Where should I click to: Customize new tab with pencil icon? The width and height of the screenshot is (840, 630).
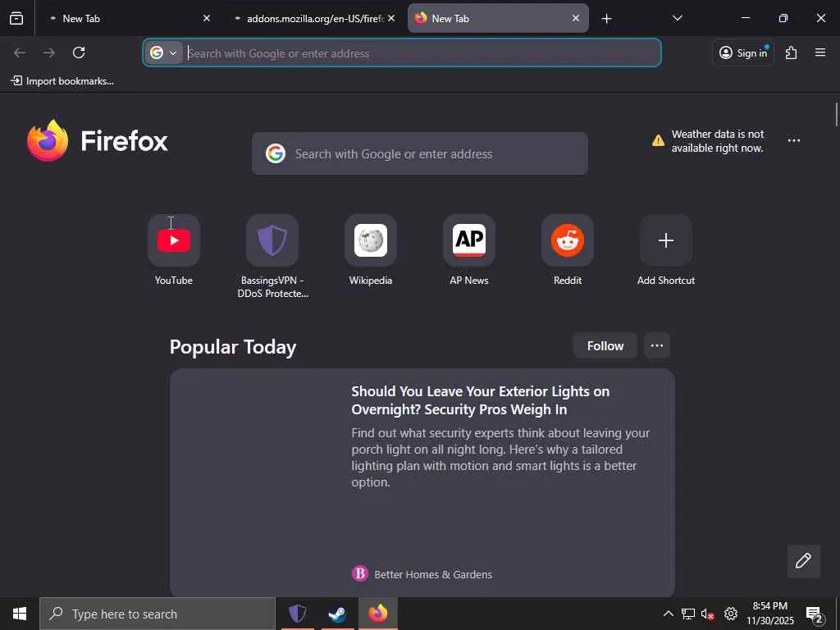804,561
